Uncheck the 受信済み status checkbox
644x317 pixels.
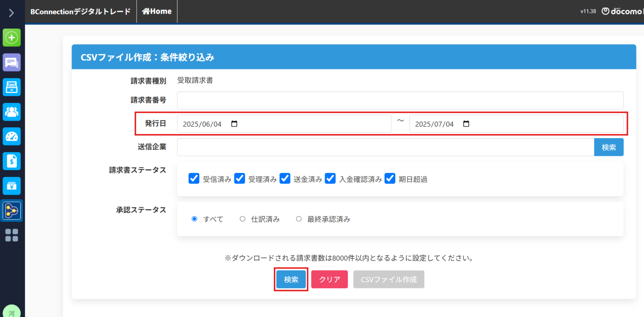(x=194, y=178)
